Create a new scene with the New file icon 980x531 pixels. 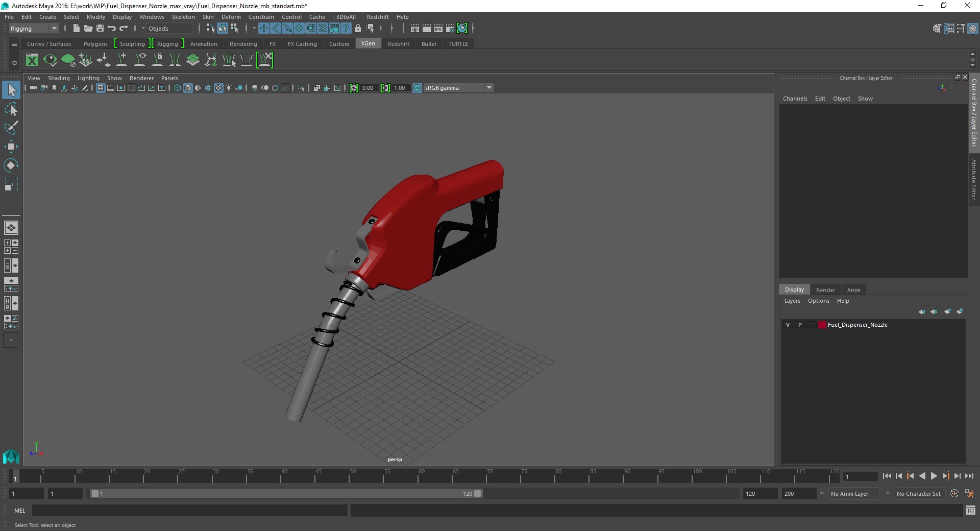pyautogui.click(x=76, y=29)
